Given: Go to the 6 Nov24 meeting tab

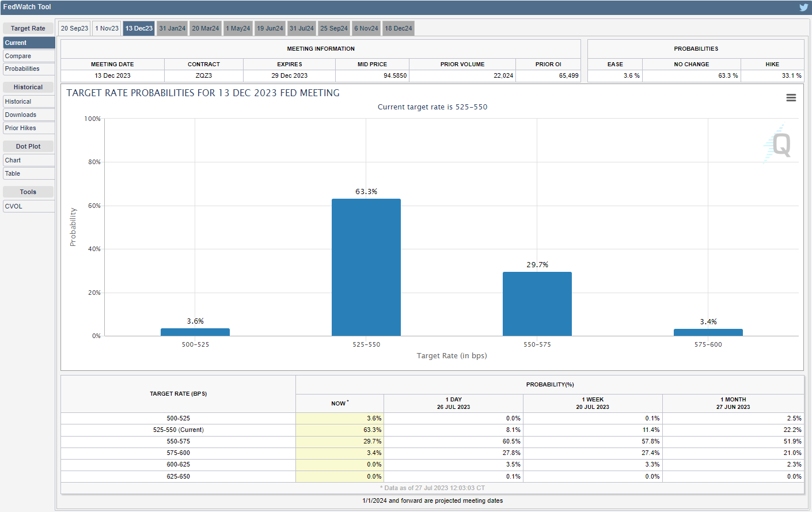Looking at the screenshot, I should pyautogui.click(x=366, y=28).
